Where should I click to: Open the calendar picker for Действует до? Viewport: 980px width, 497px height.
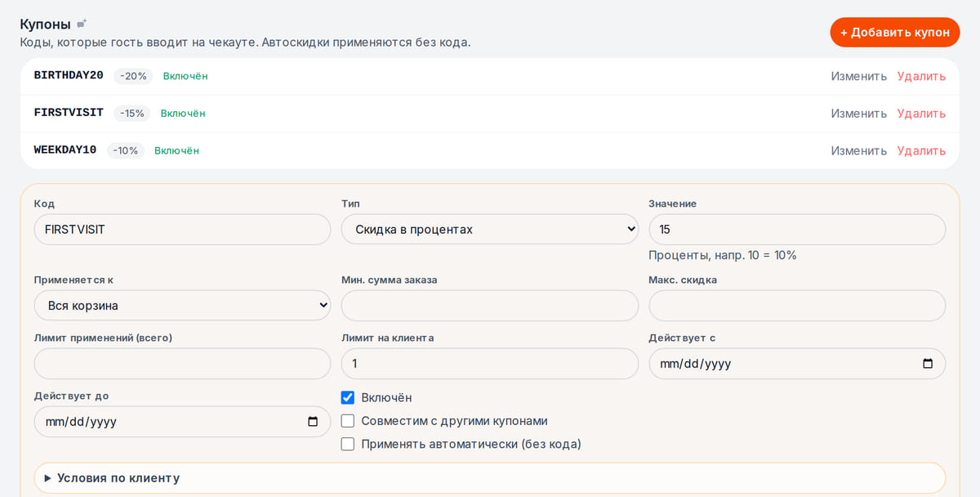click(x=313, y=422)
